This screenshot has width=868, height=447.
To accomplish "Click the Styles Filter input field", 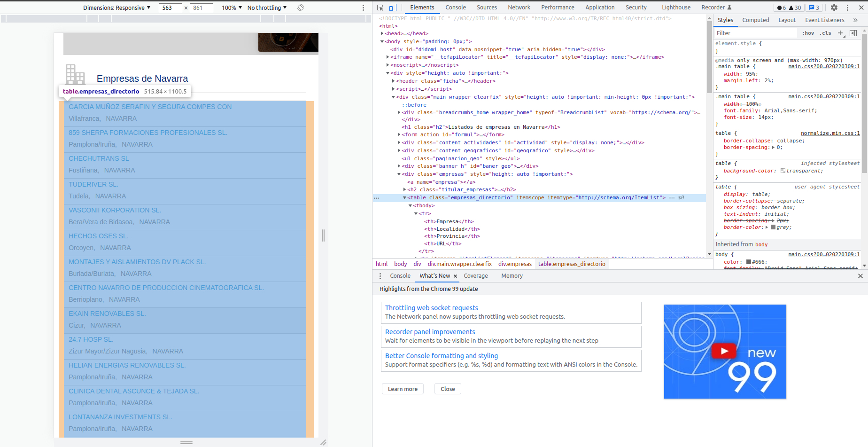I will click(755, 33).
